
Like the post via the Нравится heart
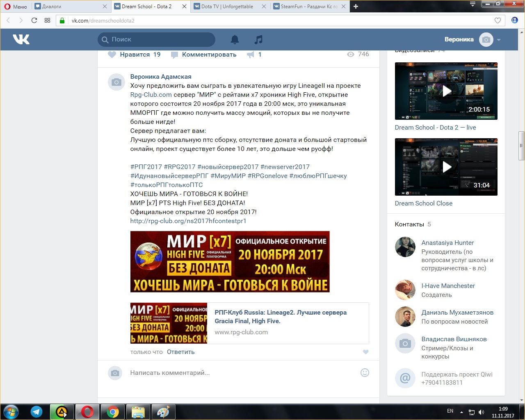click(112, 54)
